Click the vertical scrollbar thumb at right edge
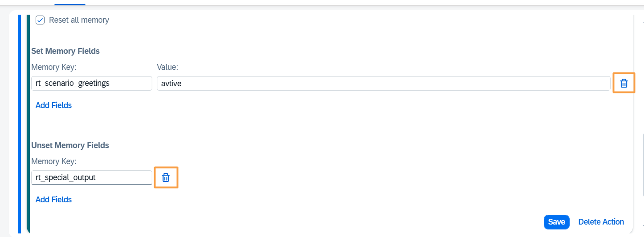The height and width of the screenshot is (237, 644). coord(643,165)
